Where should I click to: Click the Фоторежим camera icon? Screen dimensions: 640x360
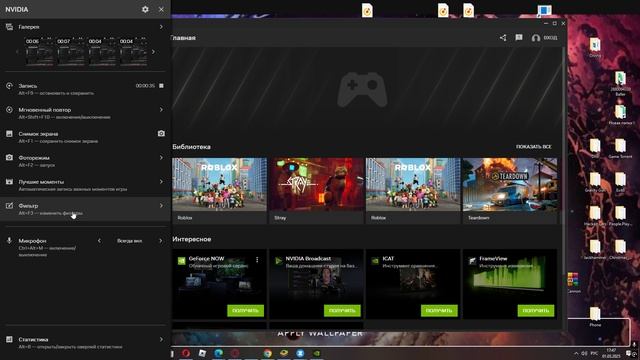pyautogui.click(x=9, y=158)
